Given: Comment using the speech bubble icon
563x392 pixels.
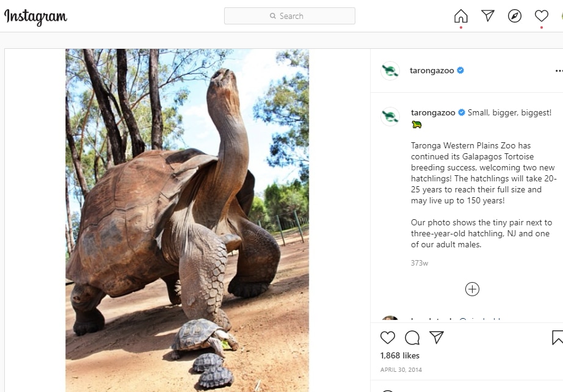Looking at the screenshot, I should tap(412, 338).
